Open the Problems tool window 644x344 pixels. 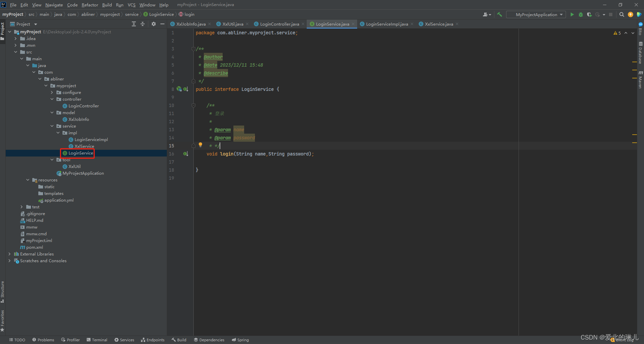click(x=43, y=340)
